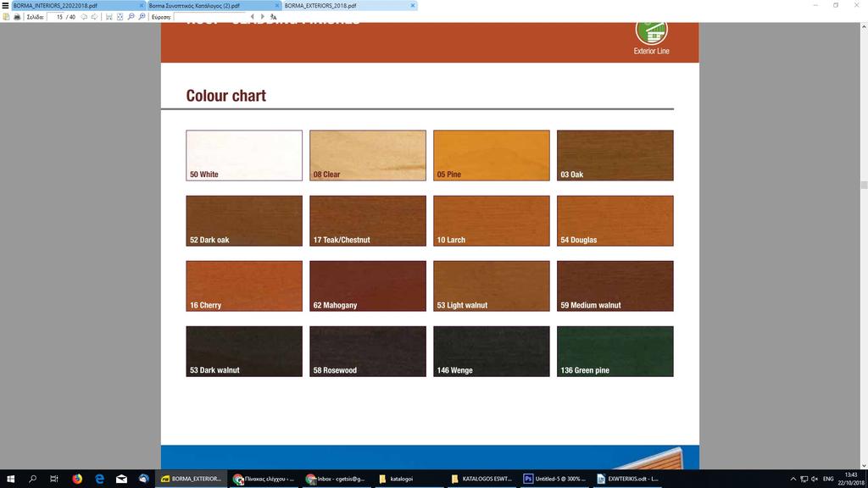Image resolution: width=868 pixels, height=488 pixels.
Task: Click the 53 Light walnut swatch
Action: pos(492,286)
